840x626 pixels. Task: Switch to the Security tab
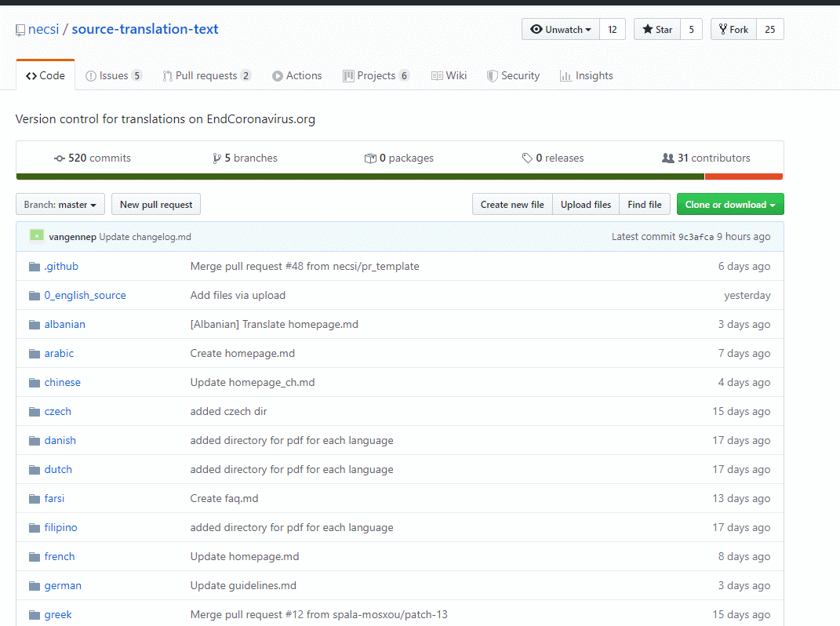pos(513,75)
